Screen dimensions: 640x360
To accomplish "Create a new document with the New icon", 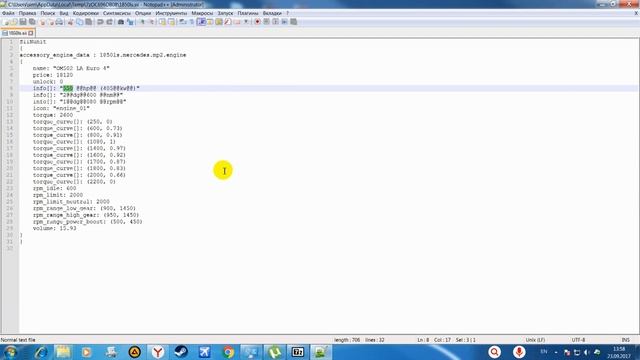I will 6,22.
